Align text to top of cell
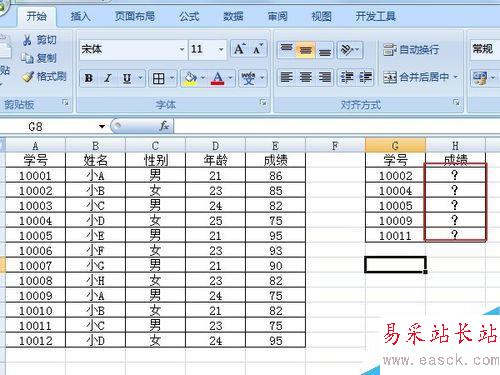Screen dimensions: 500x375 tap(286, 50)
